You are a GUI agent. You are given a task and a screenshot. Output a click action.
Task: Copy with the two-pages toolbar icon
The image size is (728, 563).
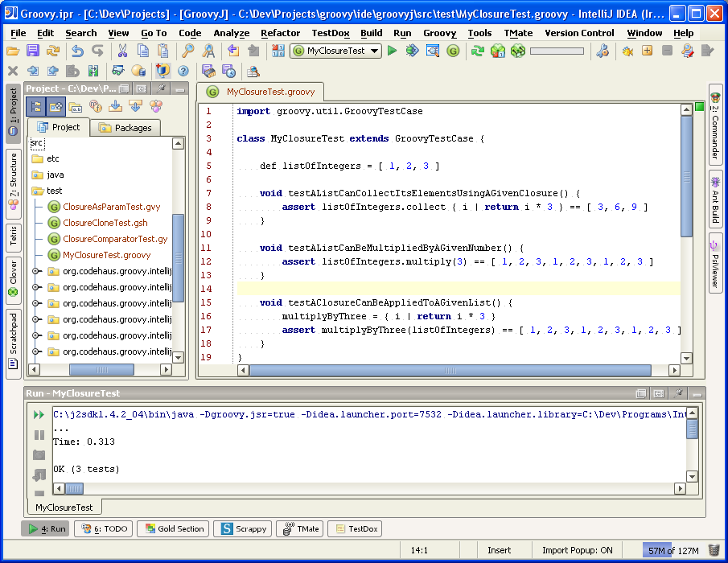click(x=143, y=51)
